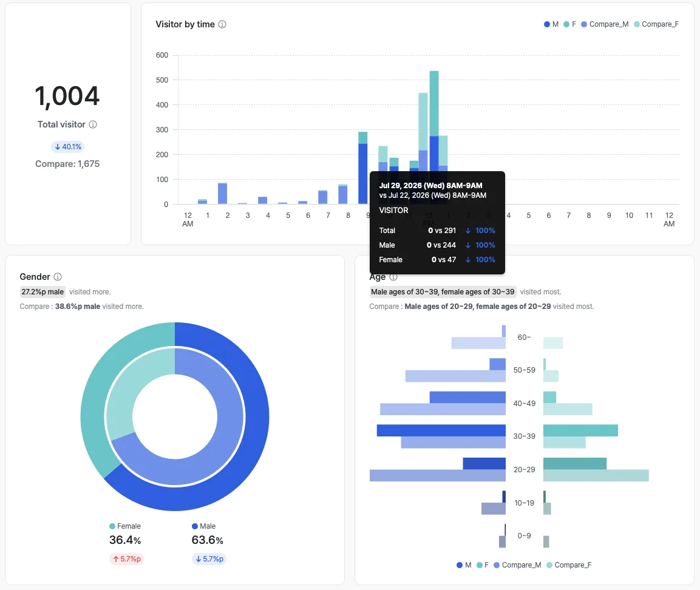Click '38.6%p male' in Gender compare line

pos(78,307)
